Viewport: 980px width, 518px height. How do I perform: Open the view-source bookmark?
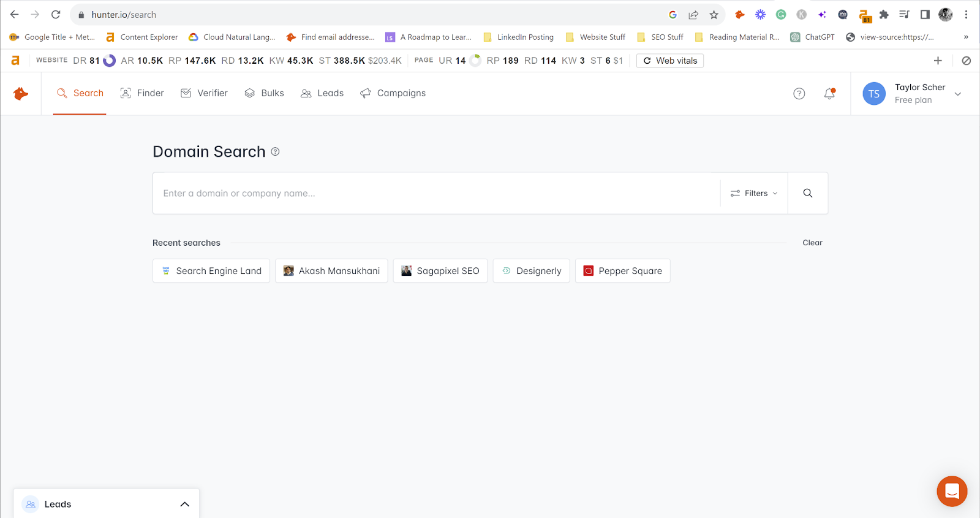coord(890,37)
